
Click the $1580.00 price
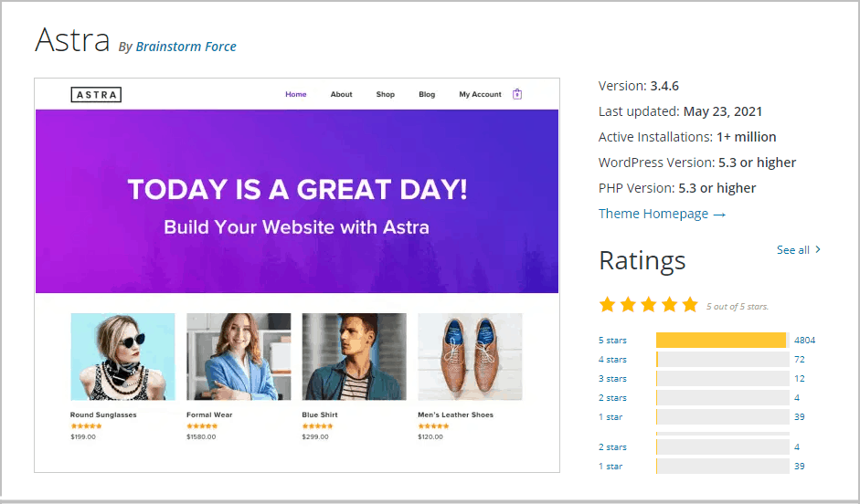[x=201, y=436]
